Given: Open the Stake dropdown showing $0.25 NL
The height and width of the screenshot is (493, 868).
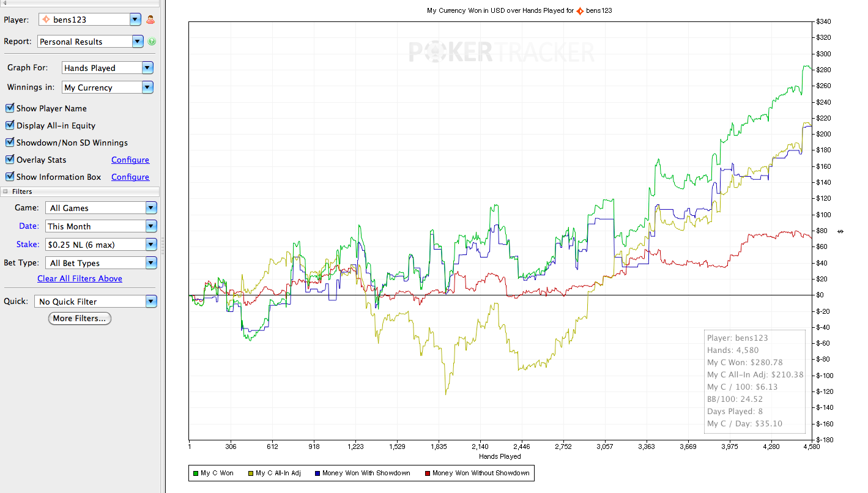Looking at the screenshot, I should click(102, 245).
